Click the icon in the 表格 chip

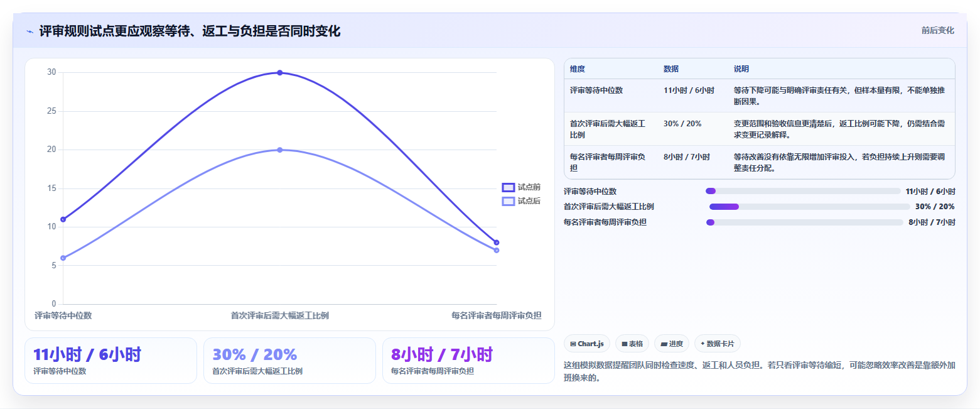625,344
